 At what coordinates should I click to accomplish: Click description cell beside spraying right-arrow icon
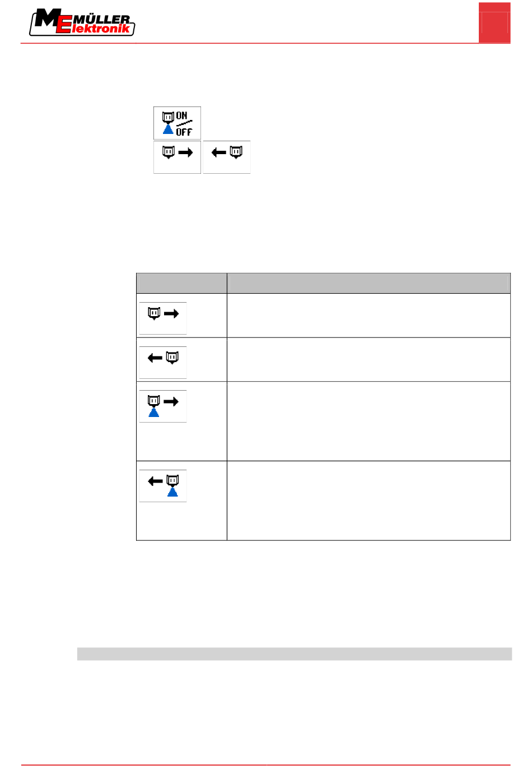[x=368, y=421]
